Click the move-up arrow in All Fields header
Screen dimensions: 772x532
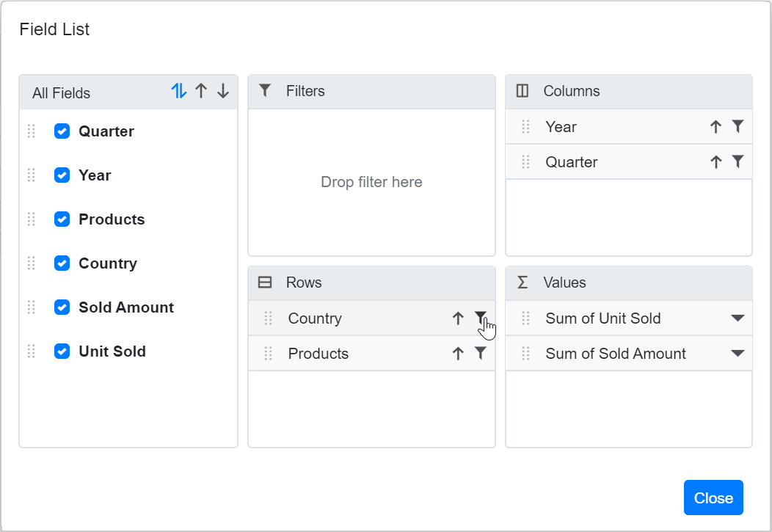(202, 91)
